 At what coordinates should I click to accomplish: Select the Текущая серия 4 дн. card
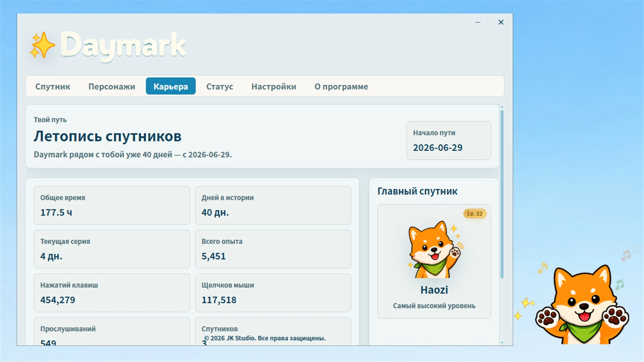[x=112, y=249]
